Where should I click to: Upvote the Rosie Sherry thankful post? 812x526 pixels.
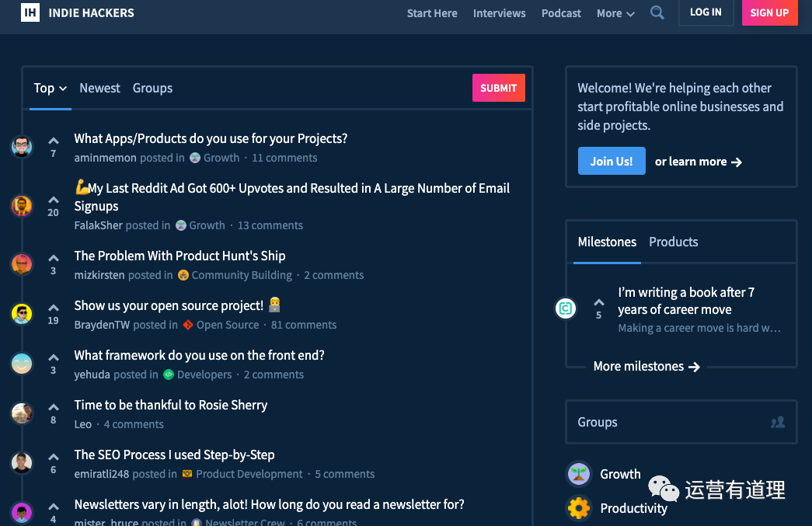54,407
